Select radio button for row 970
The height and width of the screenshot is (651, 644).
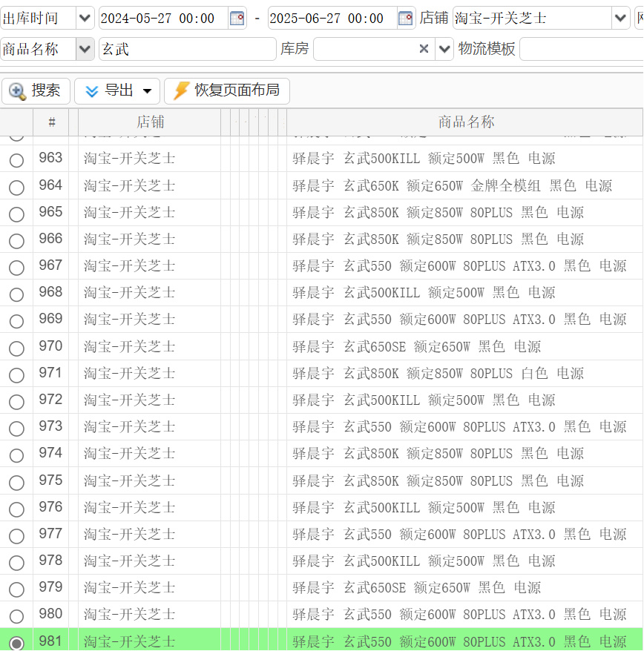16,348
